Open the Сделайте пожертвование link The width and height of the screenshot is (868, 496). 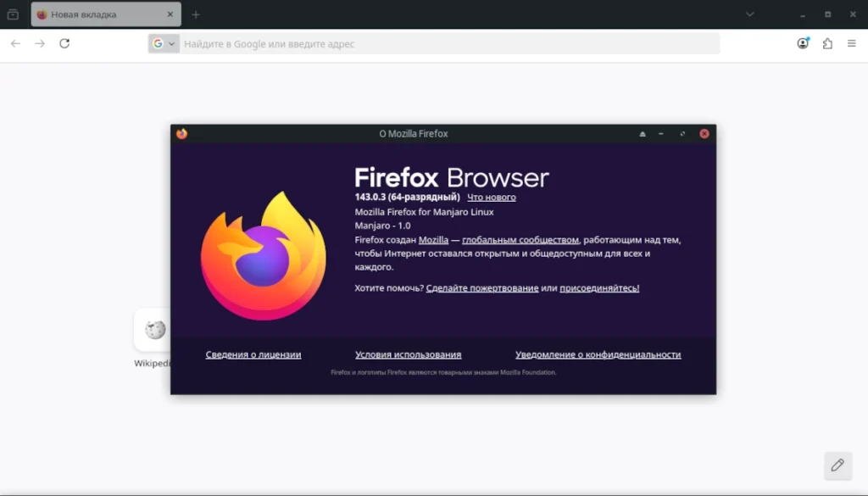(x=482, y=288)
